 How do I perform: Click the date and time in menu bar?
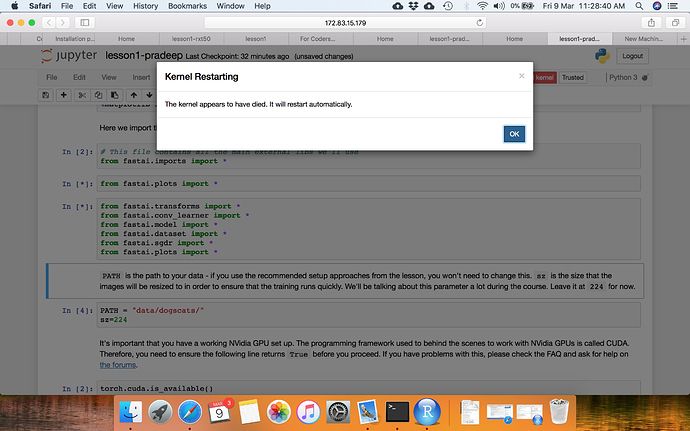584,6
